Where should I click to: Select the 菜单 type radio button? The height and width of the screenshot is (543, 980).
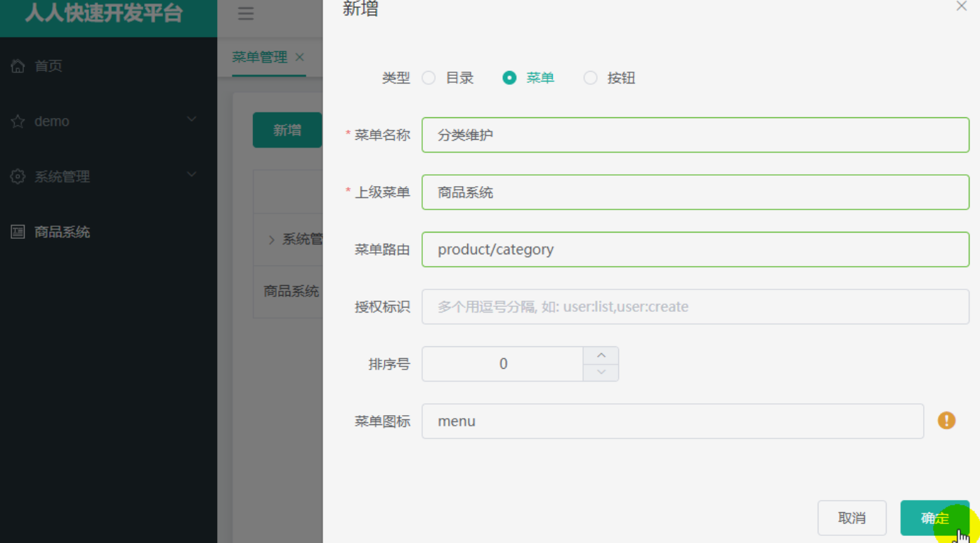[509, 78]
